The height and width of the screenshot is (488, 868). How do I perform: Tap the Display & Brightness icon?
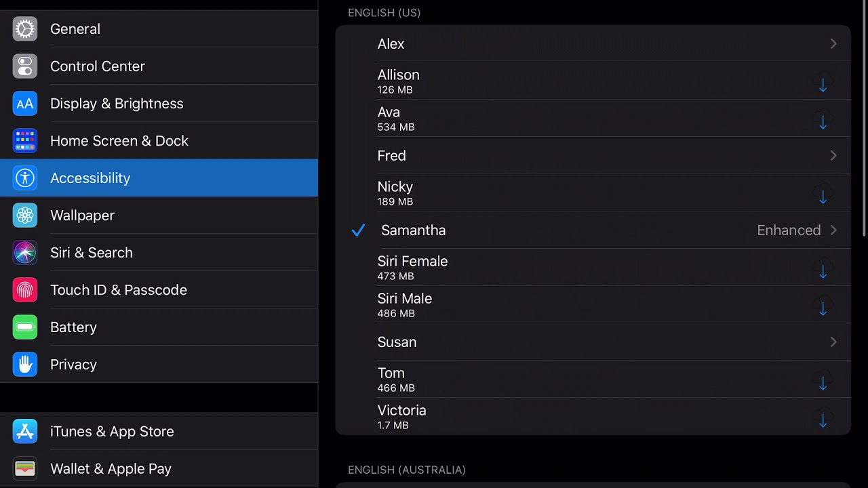click(x=25, y=104)
